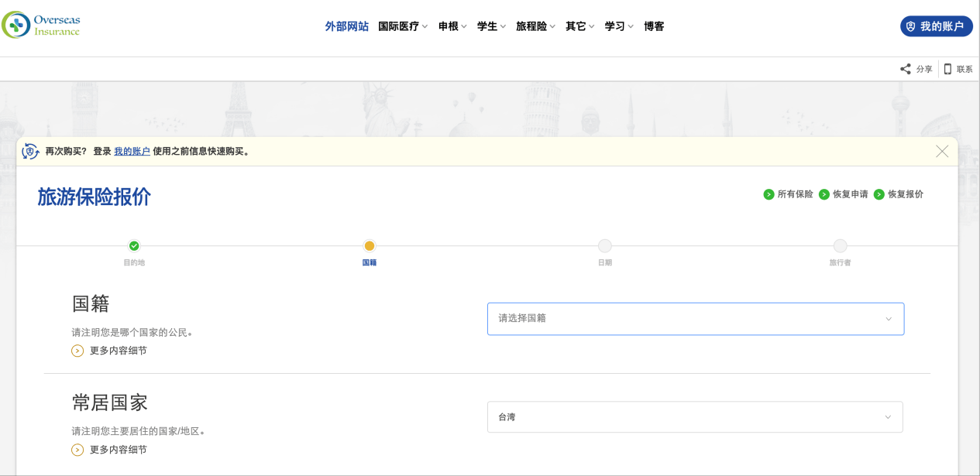
Task: Click the 目的地 step label
Action: [134, 263]
